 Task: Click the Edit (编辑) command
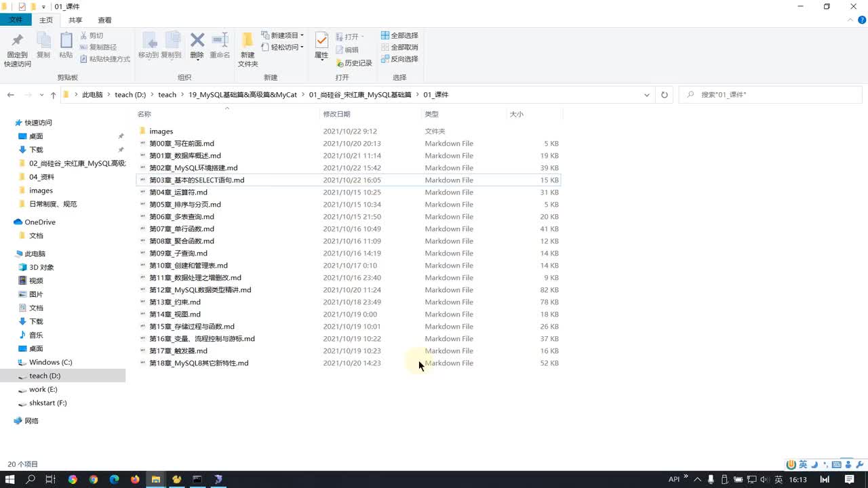click(347, 49)
